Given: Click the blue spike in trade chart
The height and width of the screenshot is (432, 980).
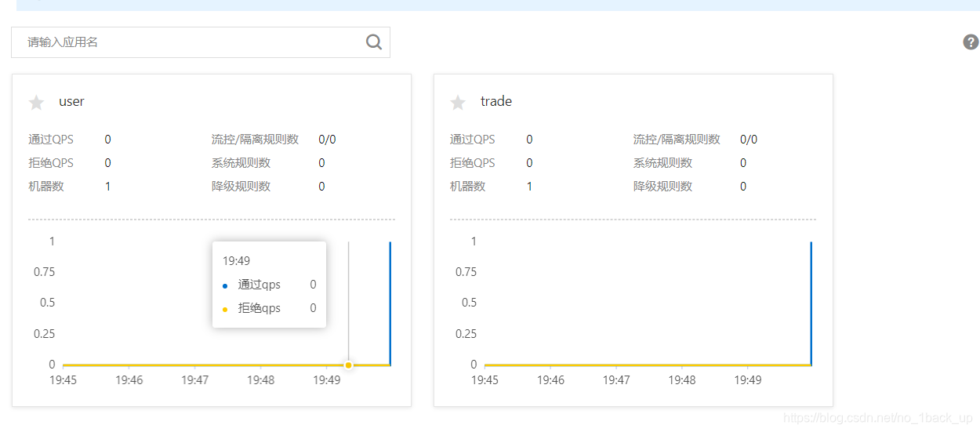Looking at the screenshot, I should tap(811, 303).
